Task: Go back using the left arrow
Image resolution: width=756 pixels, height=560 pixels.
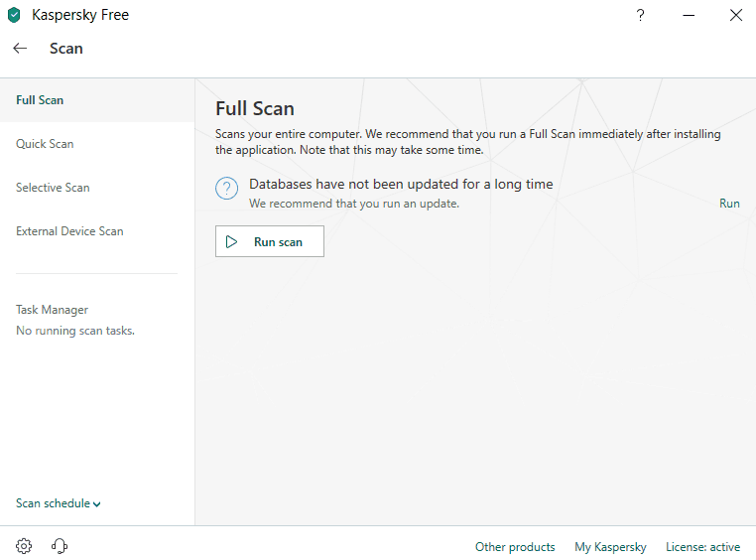Action: click(20, 49)
